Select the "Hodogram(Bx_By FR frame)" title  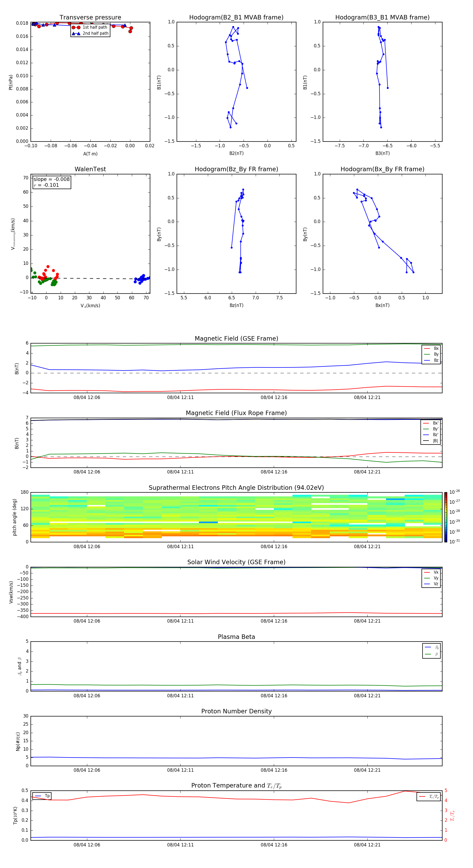[x=382, y=169]
